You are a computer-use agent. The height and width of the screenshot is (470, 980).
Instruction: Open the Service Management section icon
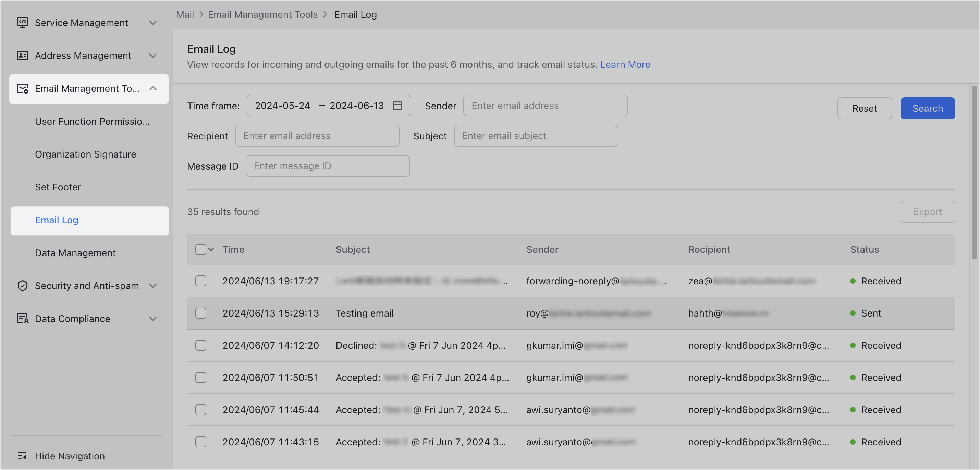[23, 22]
